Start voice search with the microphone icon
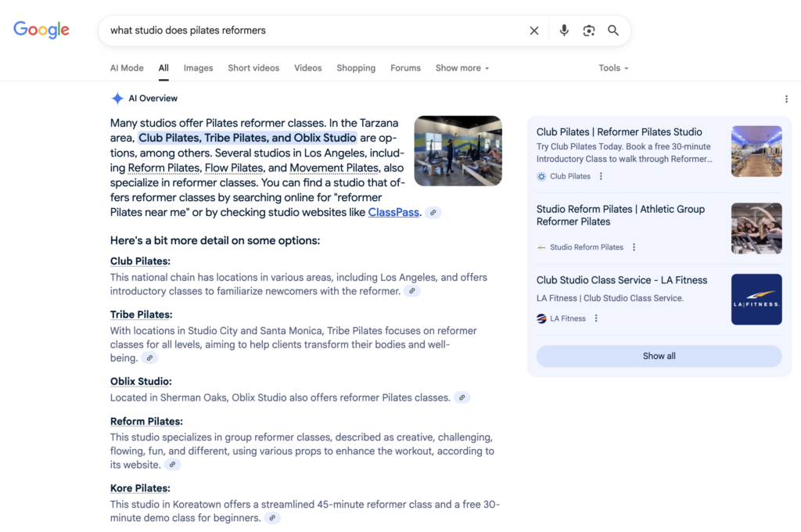801x532 pixels. tap(564, 31)
